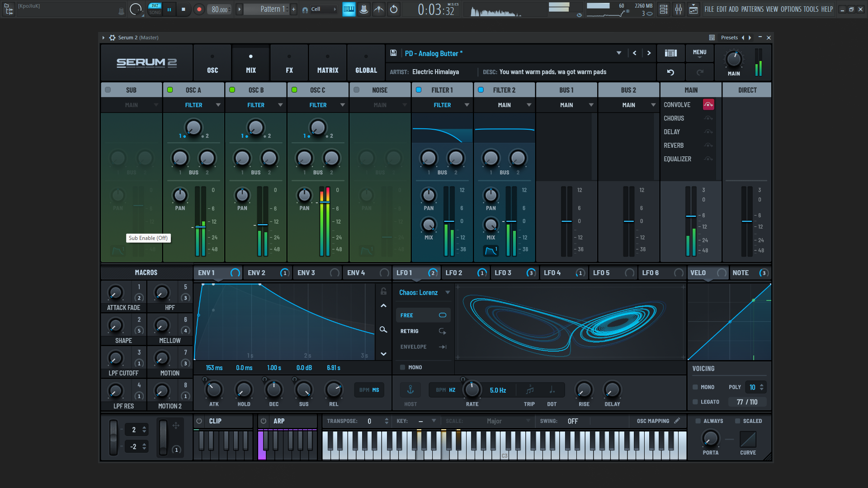Click the envelope ATK knob

(x=214, y=389)
